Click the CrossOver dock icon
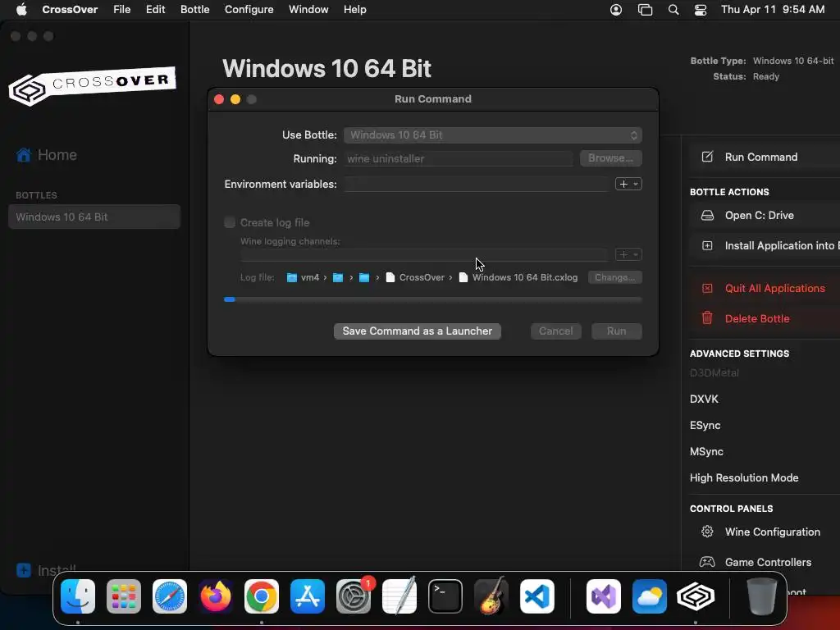The image size is (840, 630). 696,596
